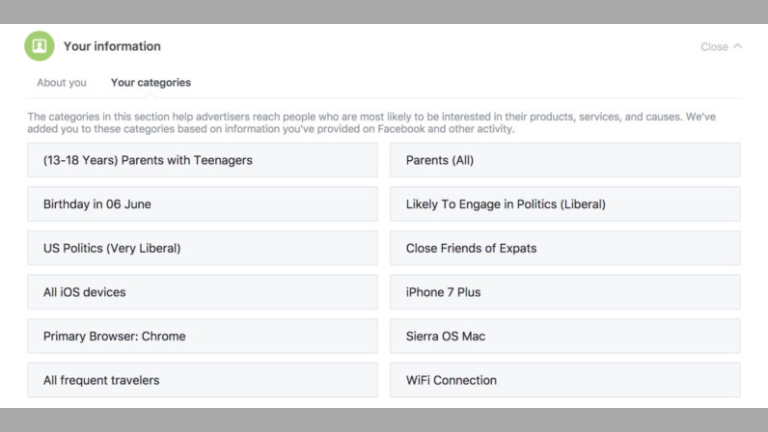Select the Your categories tab
Screen dimensions: 768x432
click(151, 83)
